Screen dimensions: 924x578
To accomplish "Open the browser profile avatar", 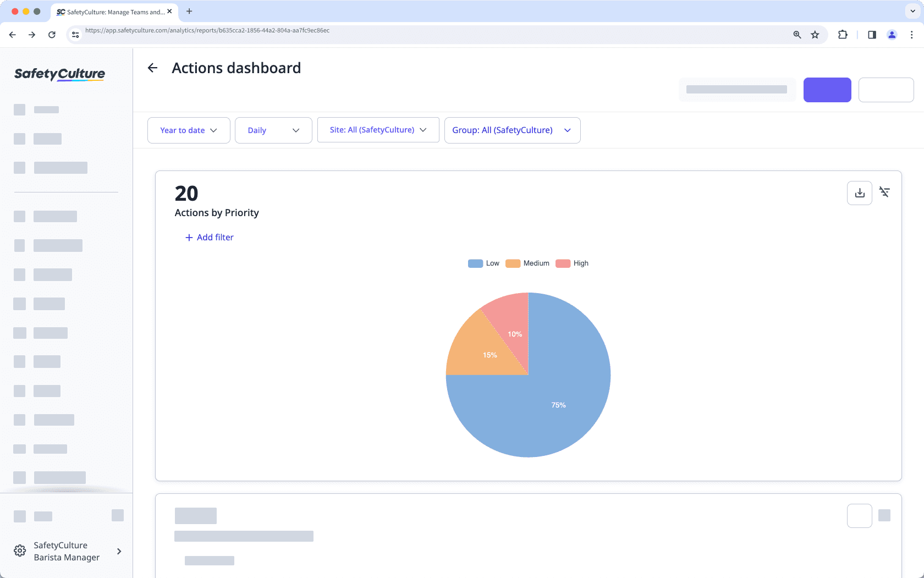I will point(892,35).
